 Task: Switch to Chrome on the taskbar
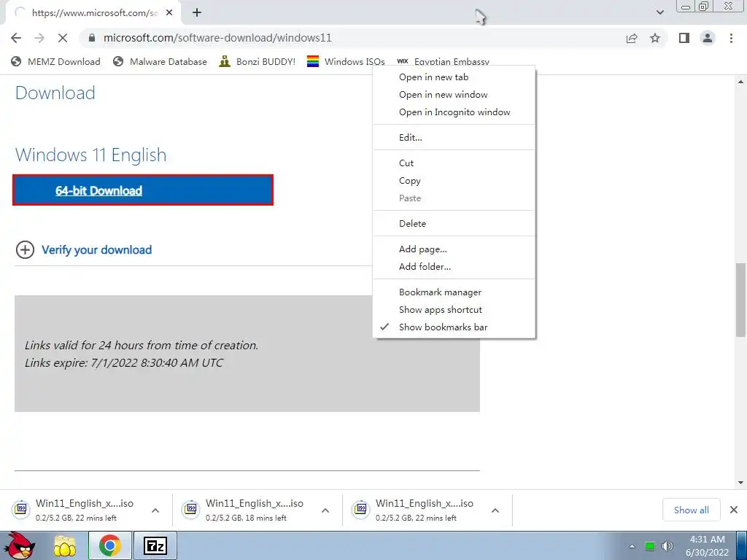click(x=110, y=545)
